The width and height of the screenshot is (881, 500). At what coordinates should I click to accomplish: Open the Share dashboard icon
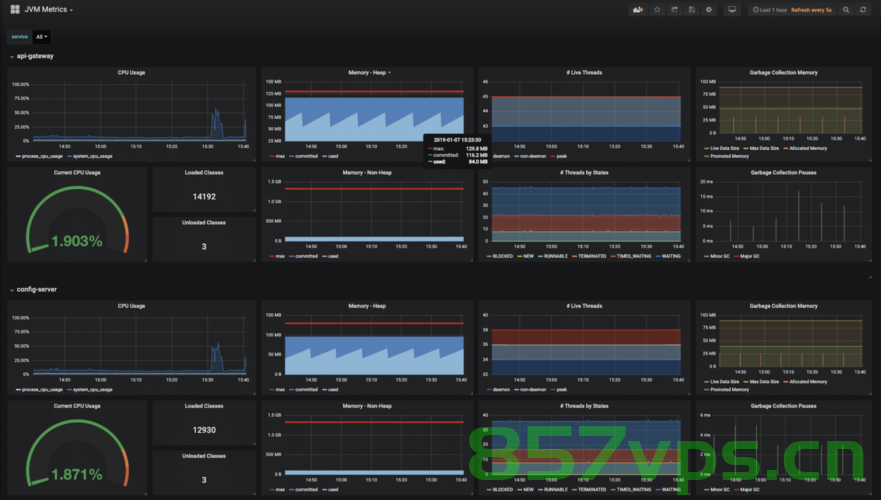click(674, 10)
